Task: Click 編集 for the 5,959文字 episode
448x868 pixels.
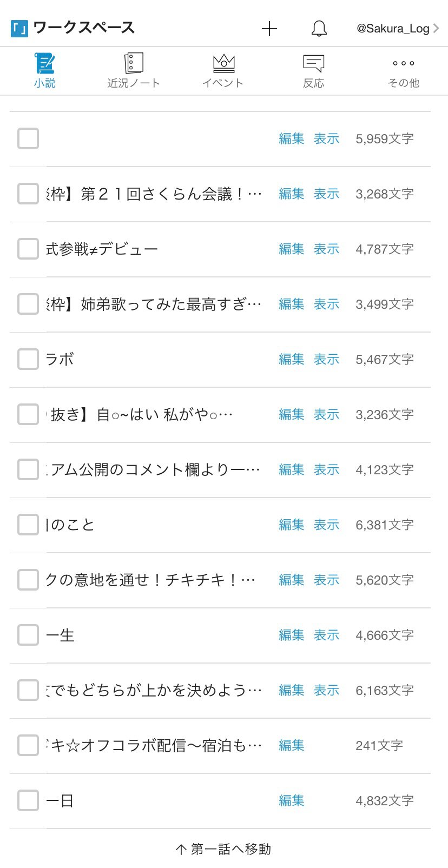Action: pos(292,138)
